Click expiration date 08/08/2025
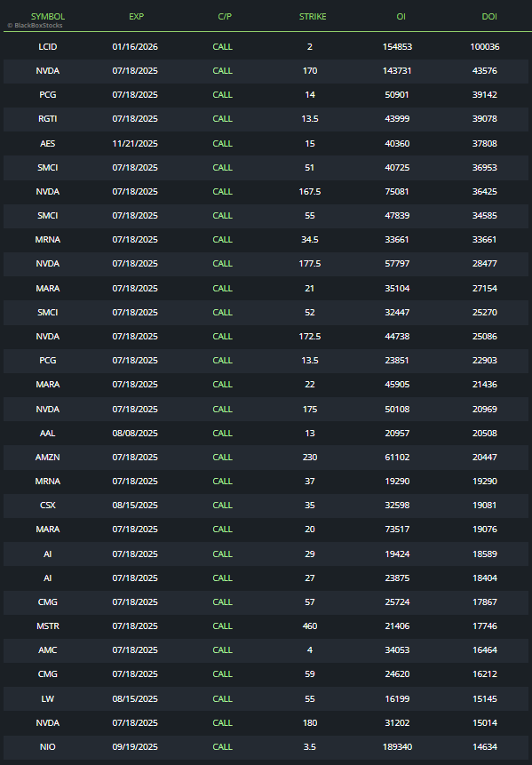 pyautogui.click(x=135, y=433)
